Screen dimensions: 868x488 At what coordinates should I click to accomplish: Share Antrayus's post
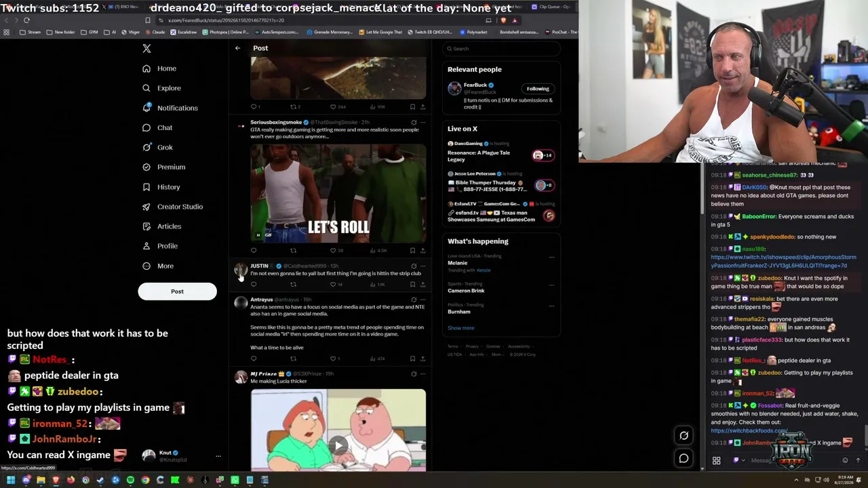click(422, 359)
